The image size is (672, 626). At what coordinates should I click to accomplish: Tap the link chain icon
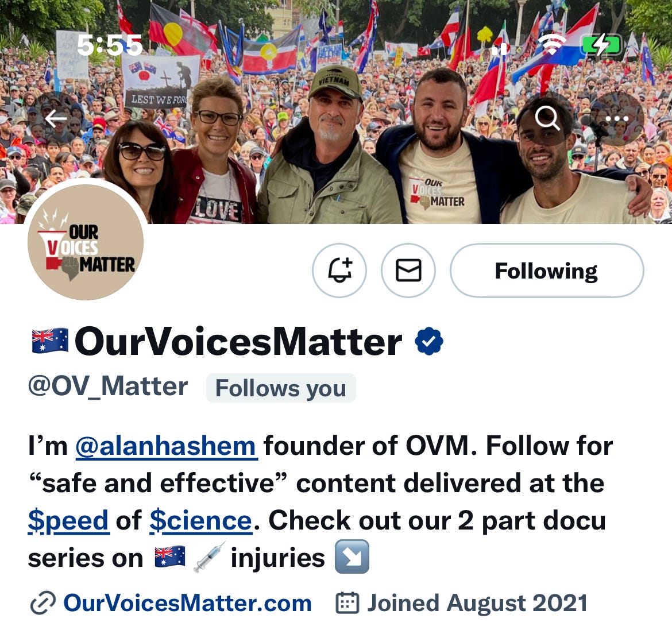pos(43,603)
